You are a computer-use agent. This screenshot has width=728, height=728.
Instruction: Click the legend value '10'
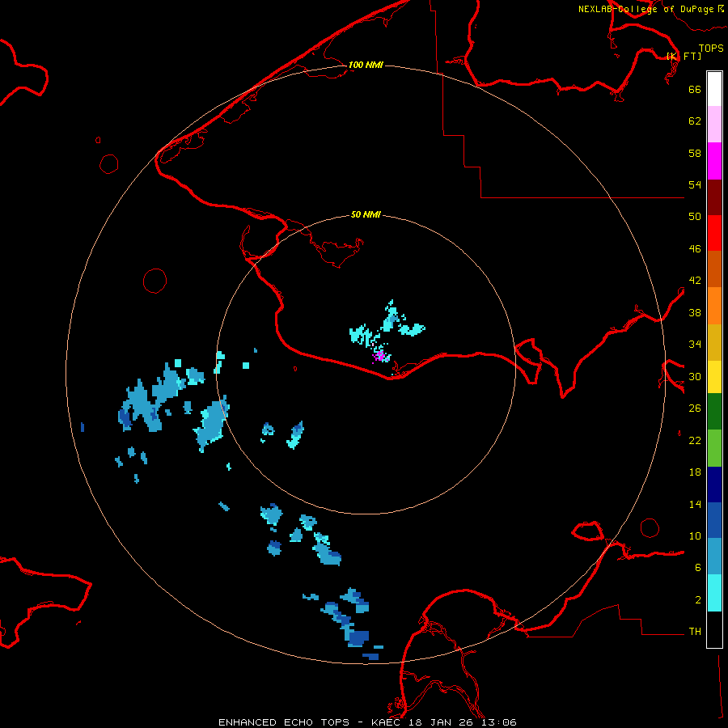tap(695, 536)
